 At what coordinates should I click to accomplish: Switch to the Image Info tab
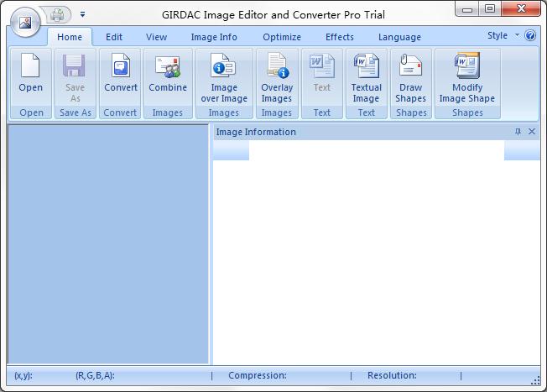click(x=214, y=37)
